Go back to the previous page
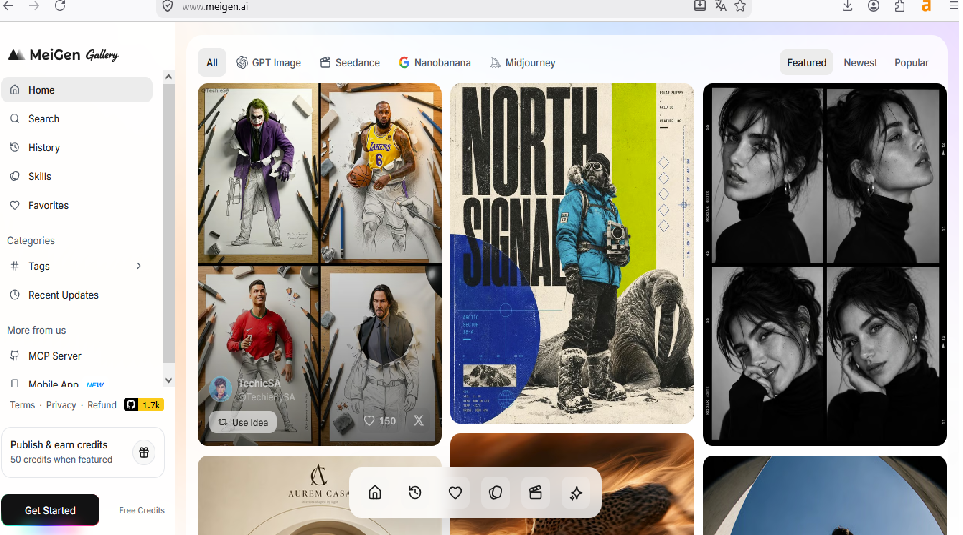The image size is (963, 535). coord(9,6)
